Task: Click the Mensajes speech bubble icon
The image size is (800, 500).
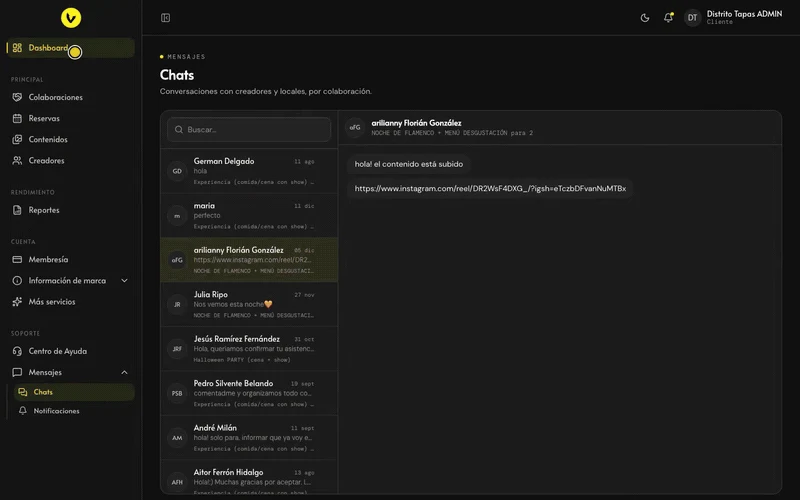Action: (17, 372)
